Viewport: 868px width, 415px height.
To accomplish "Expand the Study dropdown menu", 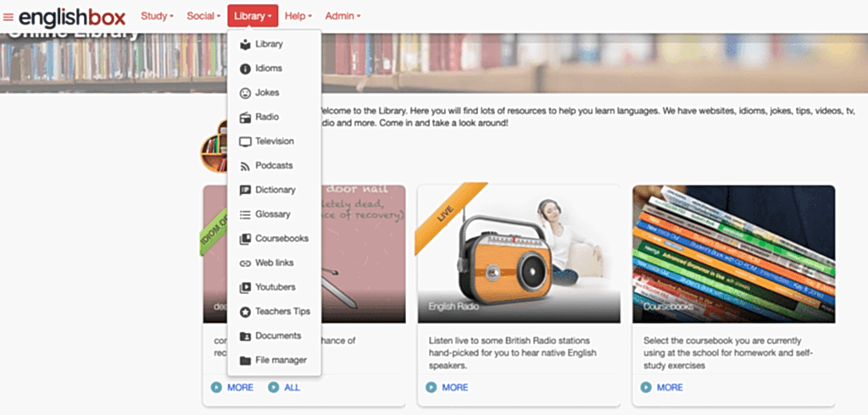I will coord(157,16).
